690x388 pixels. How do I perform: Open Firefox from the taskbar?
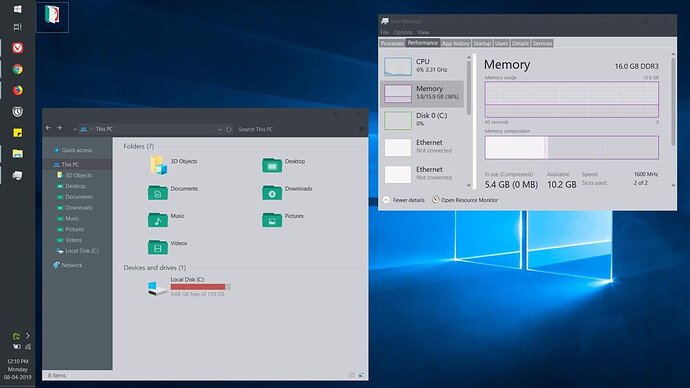coord(18,90)
